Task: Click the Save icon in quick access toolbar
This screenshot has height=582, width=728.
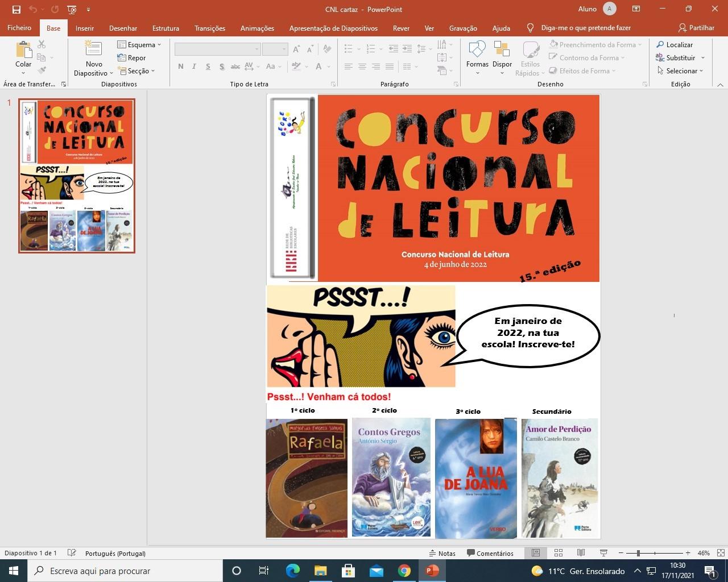Action: 16,9
